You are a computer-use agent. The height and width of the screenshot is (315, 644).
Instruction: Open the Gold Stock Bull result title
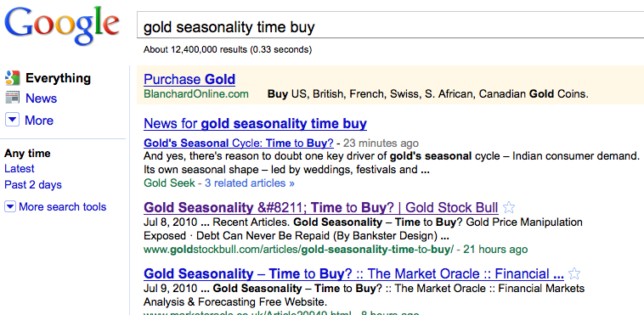click(321, 207)
